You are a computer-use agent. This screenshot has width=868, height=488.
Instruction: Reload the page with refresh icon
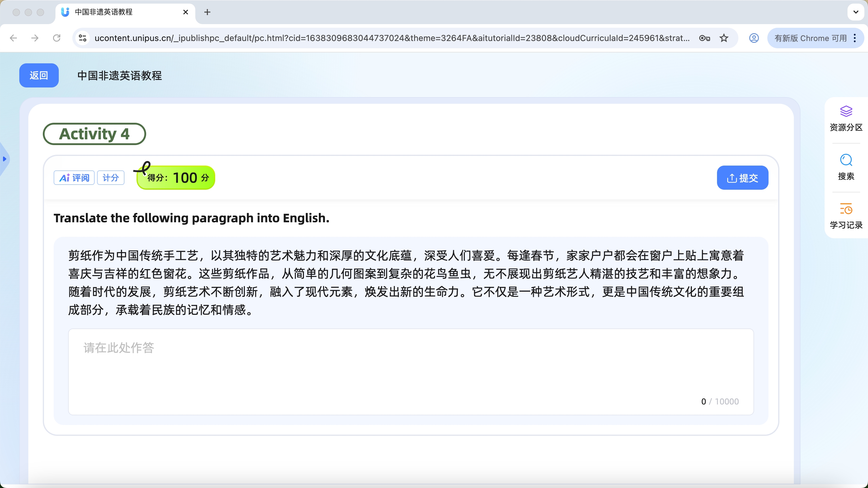57,38
